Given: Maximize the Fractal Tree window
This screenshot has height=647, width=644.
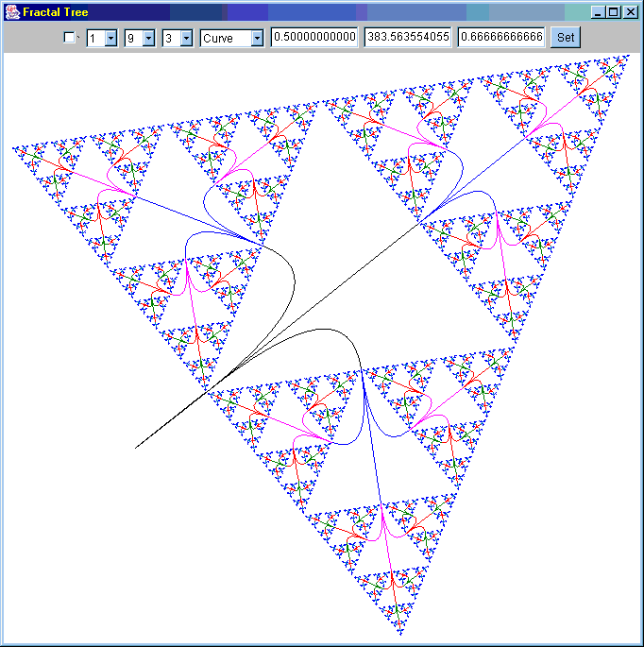Looking at the screenshot, I should 614,12.
